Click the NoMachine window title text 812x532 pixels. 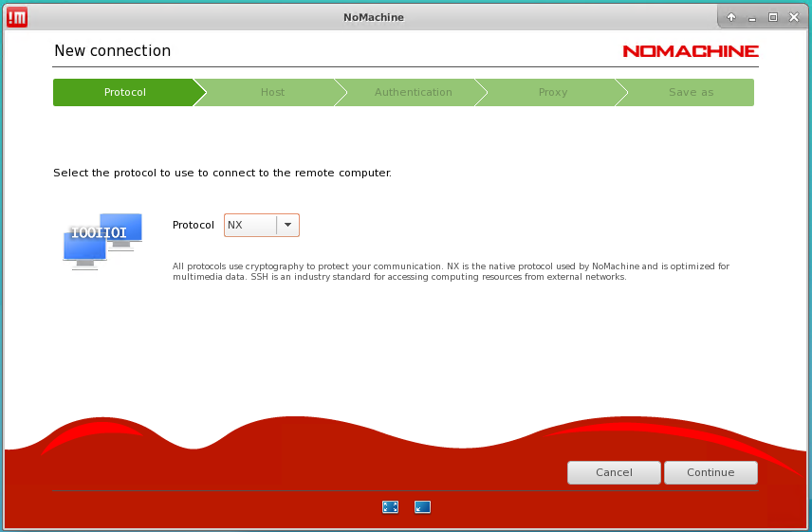pyautogui.click(x=374, y=17)
